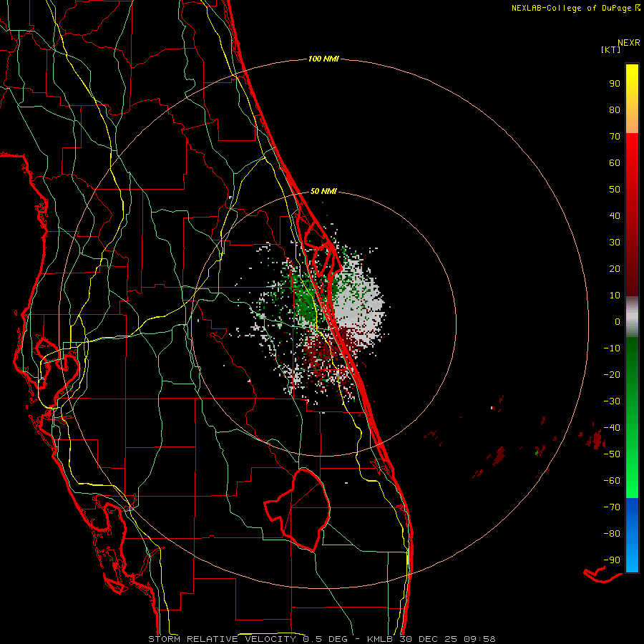This screenshot has width=644, height=644.
Task: Select the positive 50 knot scale label
Action: click(x=615, y=190)
